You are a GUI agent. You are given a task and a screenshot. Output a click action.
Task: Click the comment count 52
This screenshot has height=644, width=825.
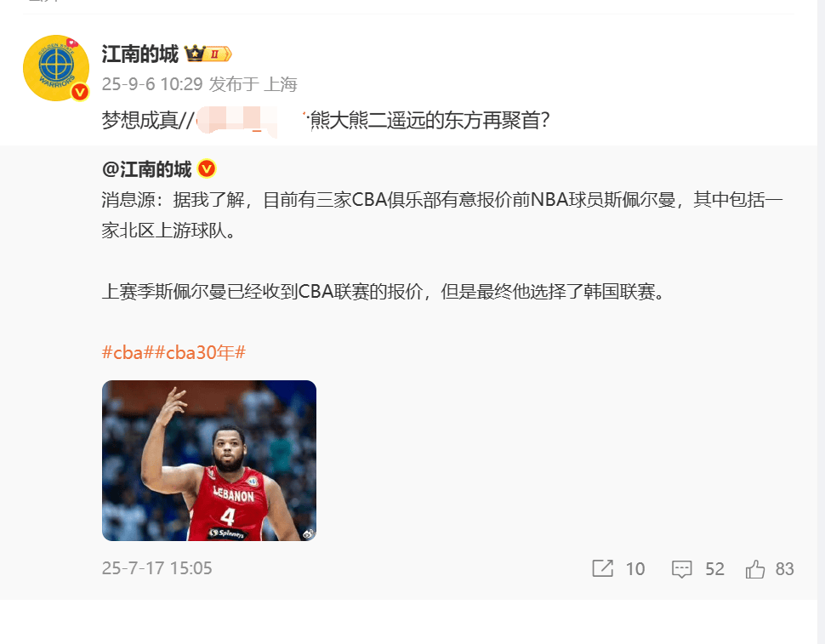pyautogui.click(x=714, y=569)
